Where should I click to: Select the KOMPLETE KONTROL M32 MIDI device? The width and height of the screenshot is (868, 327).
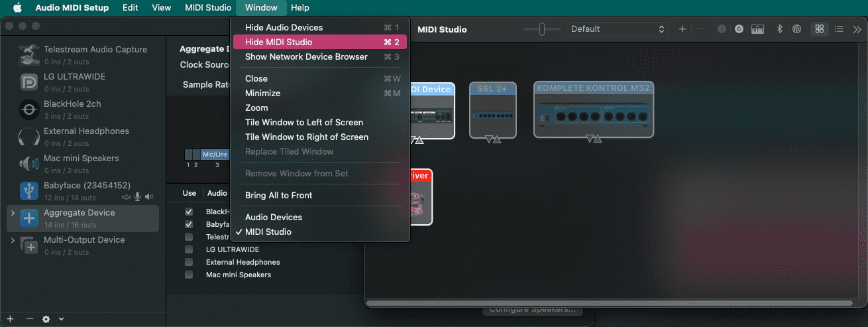click(594, 109)
